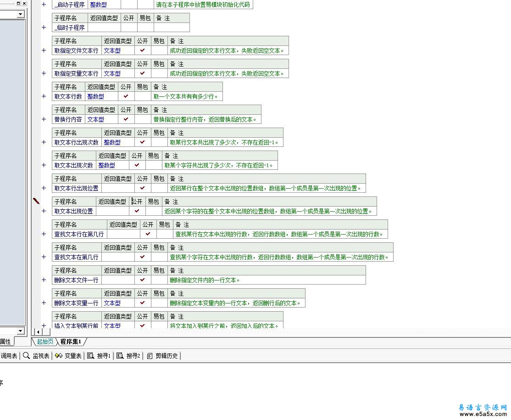Click the magnifier icon of 监视表
This screenshot has width=511, height=420.
[x=27, y=356]
